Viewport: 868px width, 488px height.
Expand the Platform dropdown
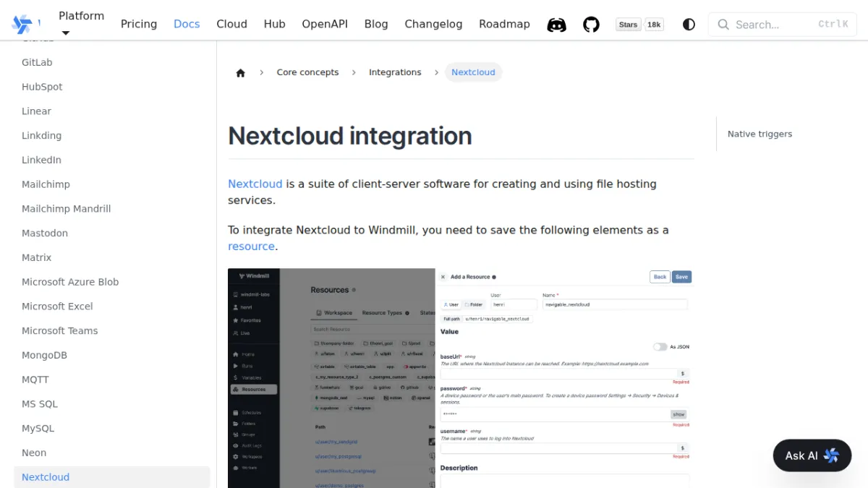[x=81, y=24]
